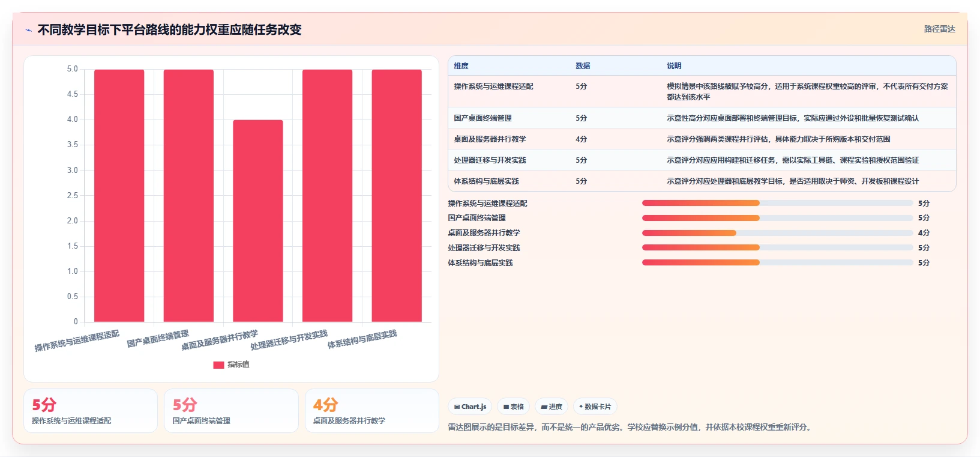The width and height of the screenshot is (980, 457).
Task: Select table row 国产桌面终端管理
Action: pyautogui.click(x=702, y=118)
